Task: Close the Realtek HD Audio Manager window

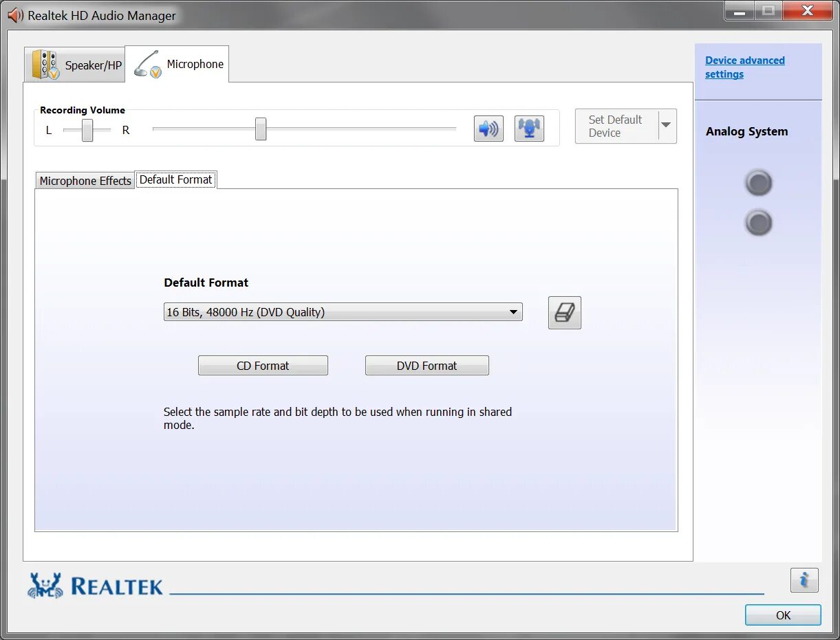Action: point(808,11)
